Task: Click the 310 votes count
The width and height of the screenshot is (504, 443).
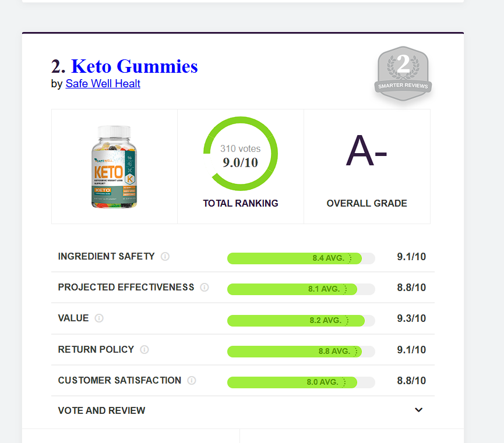Action: [x=240, y=149]
